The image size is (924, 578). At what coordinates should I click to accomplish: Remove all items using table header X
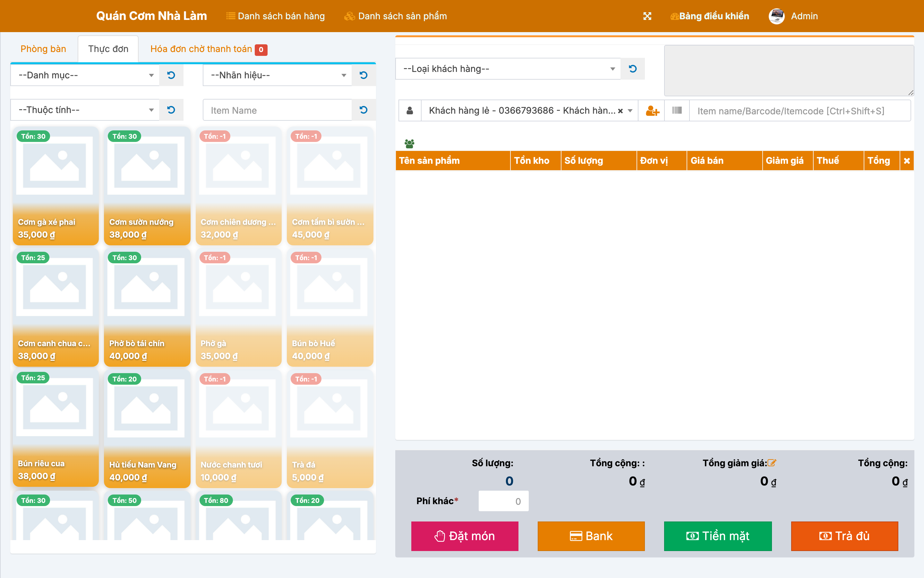coord(907,161)
